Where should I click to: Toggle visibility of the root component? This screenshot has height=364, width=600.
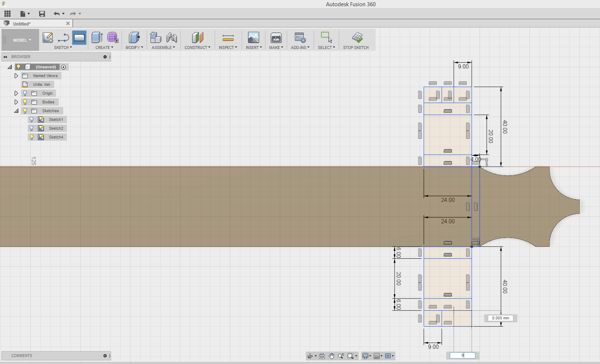tap(19, 67)
